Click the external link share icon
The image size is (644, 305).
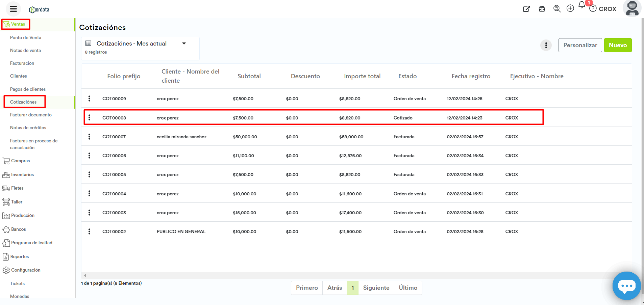[x=526, y=9]
